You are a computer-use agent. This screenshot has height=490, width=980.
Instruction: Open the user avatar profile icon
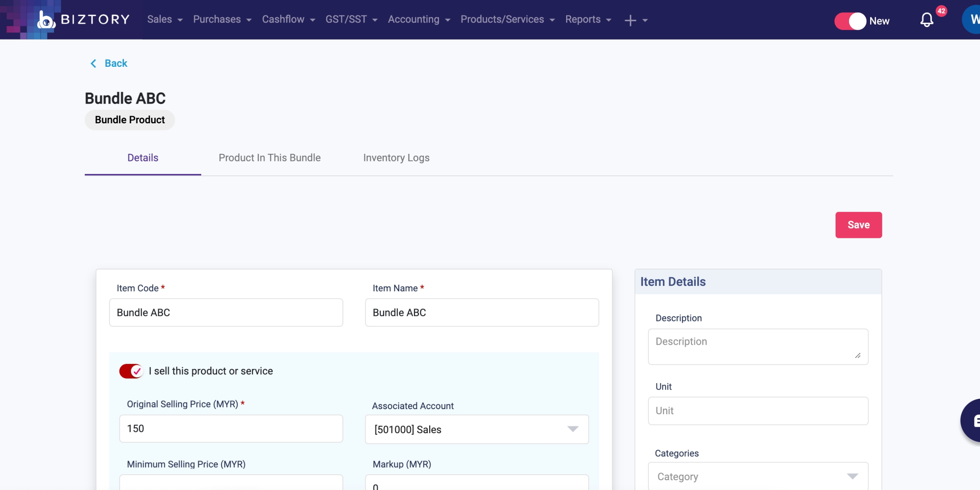click(x=973, y=19)
